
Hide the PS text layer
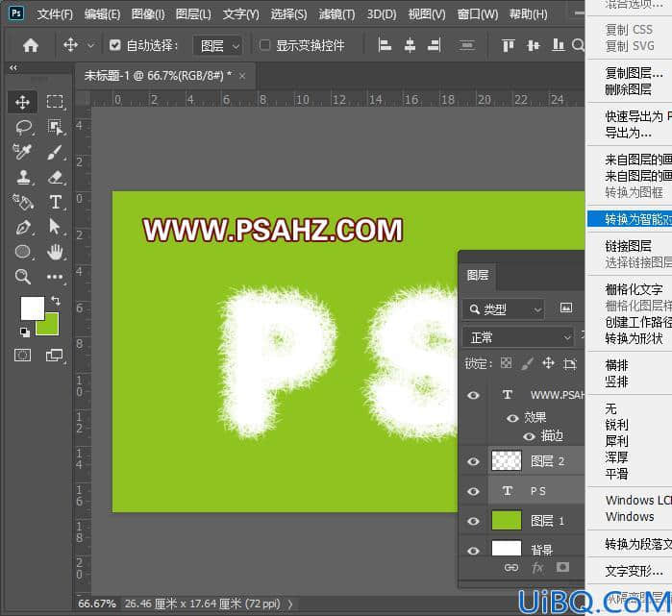tap(474, 491)
